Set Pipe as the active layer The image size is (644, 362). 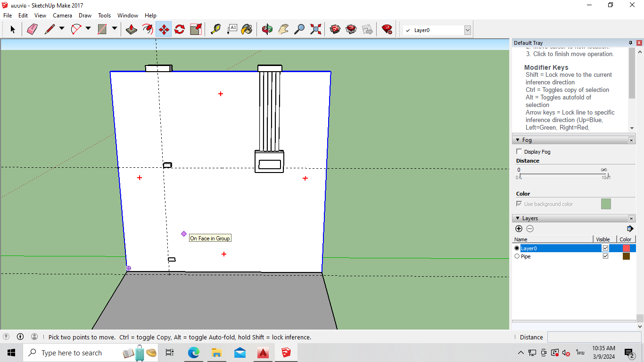coord(517,256)
